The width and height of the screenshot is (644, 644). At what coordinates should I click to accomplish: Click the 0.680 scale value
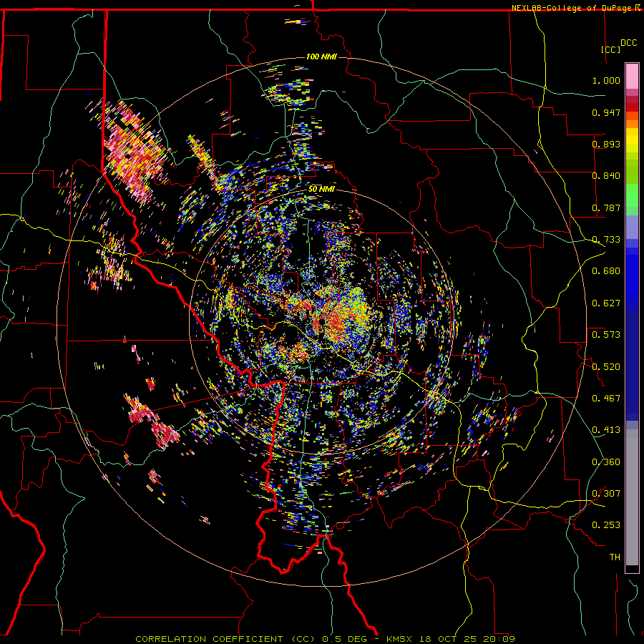606,271
